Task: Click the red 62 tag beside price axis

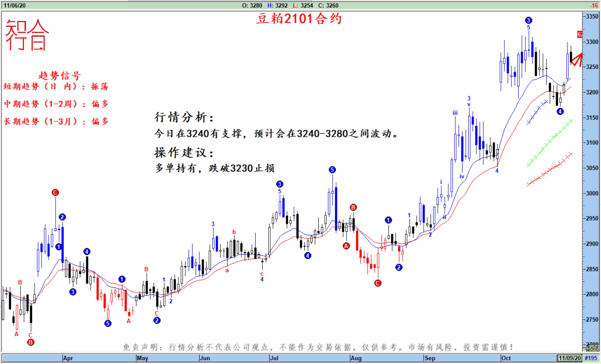Action: 579,34
